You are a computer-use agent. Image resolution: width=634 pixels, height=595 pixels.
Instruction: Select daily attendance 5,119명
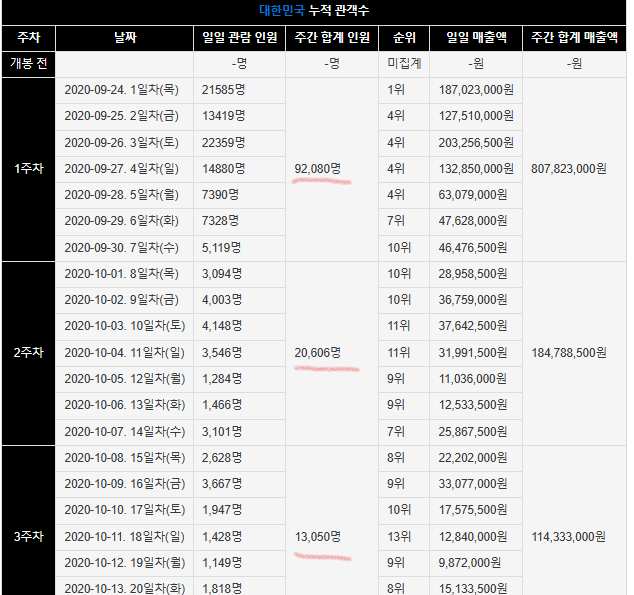pos(222,247)
